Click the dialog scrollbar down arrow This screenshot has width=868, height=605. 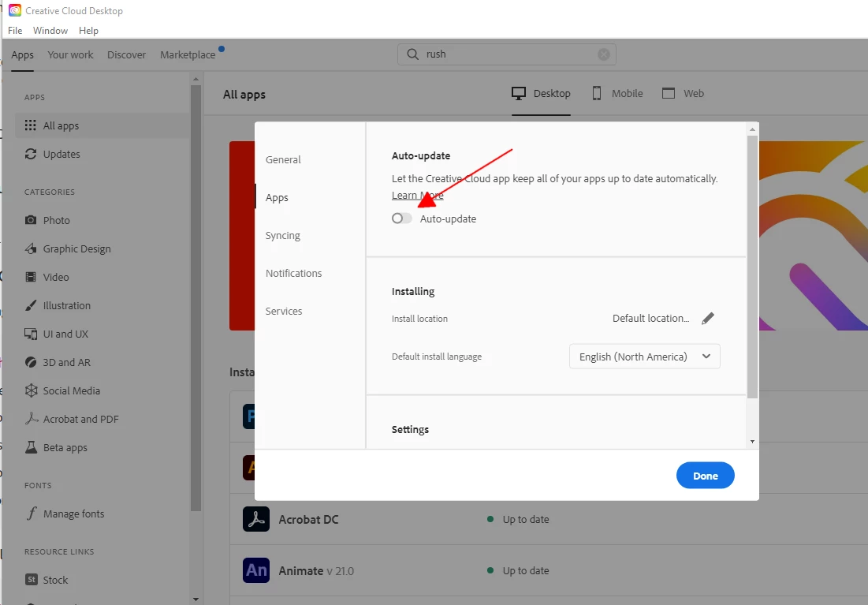click(752, 442)
